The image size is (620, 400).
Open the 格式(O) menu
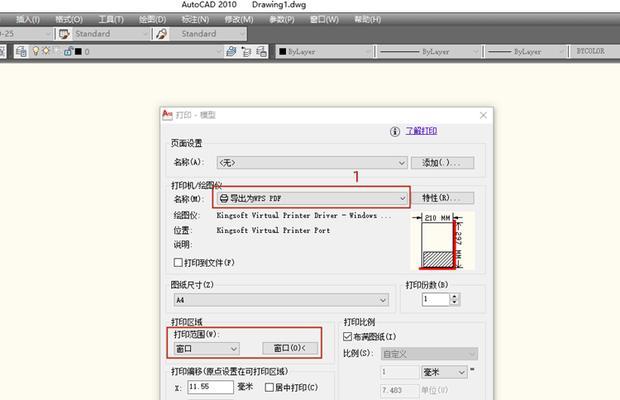(x=69, y=19)
